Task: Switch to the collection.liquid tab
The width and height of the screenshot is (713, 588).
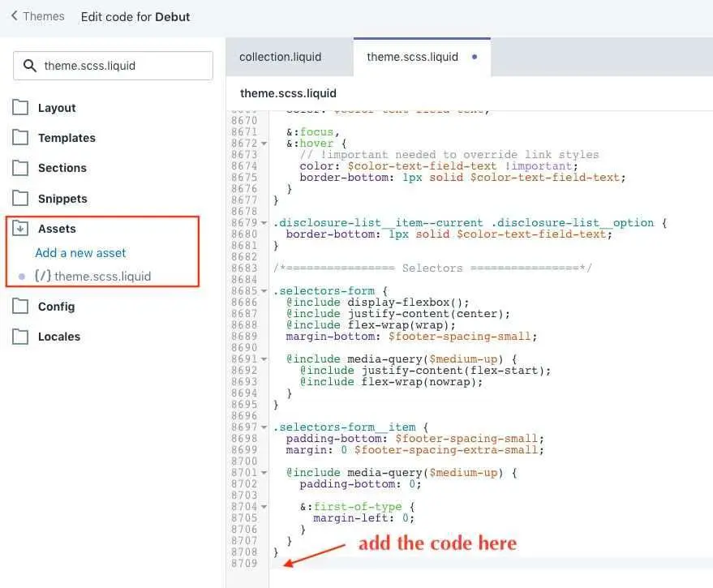Action: (280, 57)
